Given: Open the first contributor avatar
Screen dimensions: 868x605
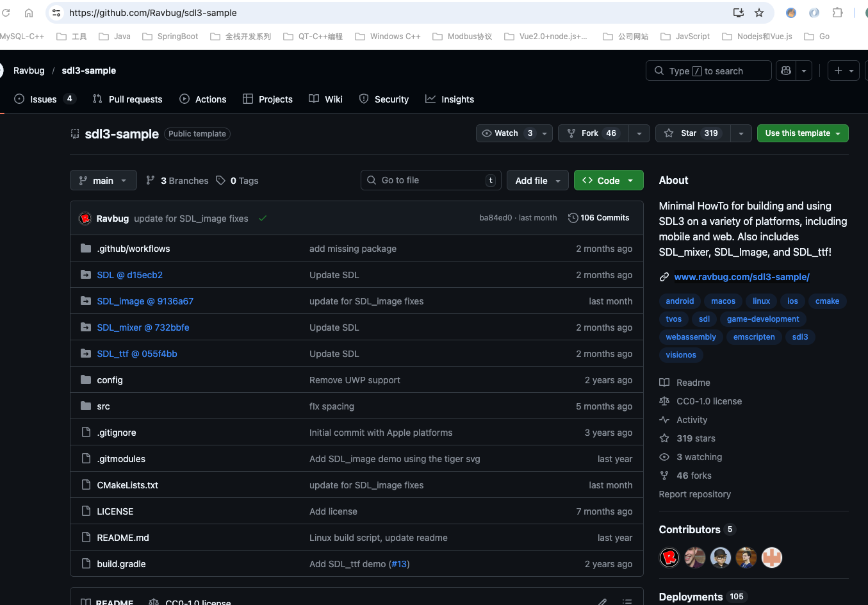Looking at the screenshot, I should click(x=669, y=558).
